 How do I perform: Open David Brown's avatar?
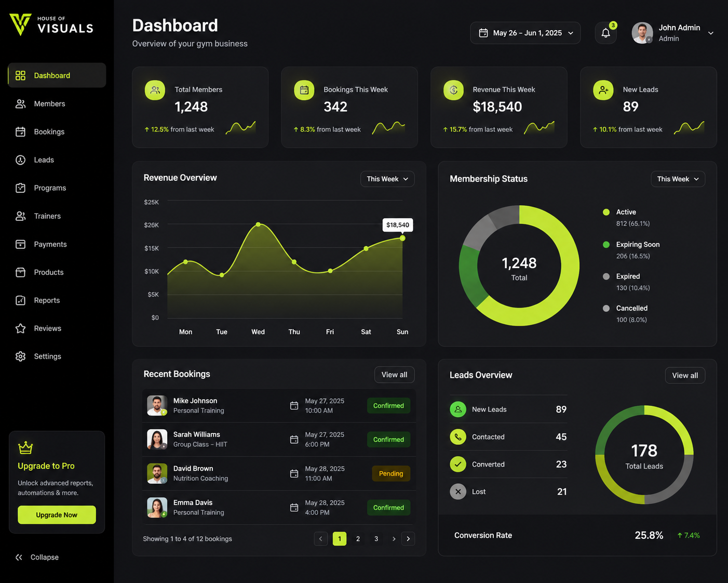click(157, 474)
